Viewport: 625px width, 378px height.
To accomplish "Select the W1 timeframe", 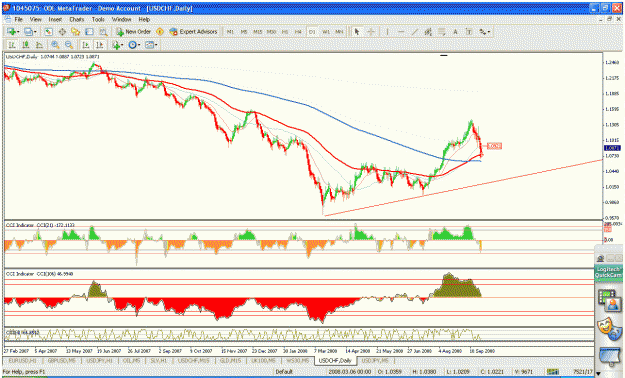I will [326, 32].
